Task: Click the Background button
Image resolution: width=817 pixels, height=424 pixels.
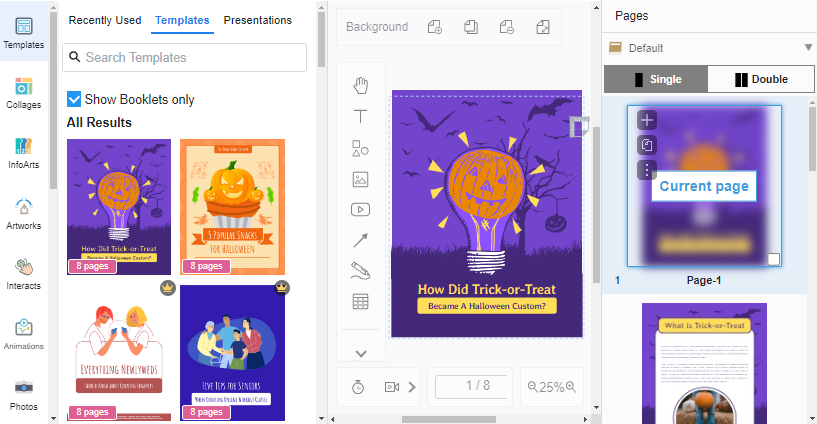Action: pos(377,27)
